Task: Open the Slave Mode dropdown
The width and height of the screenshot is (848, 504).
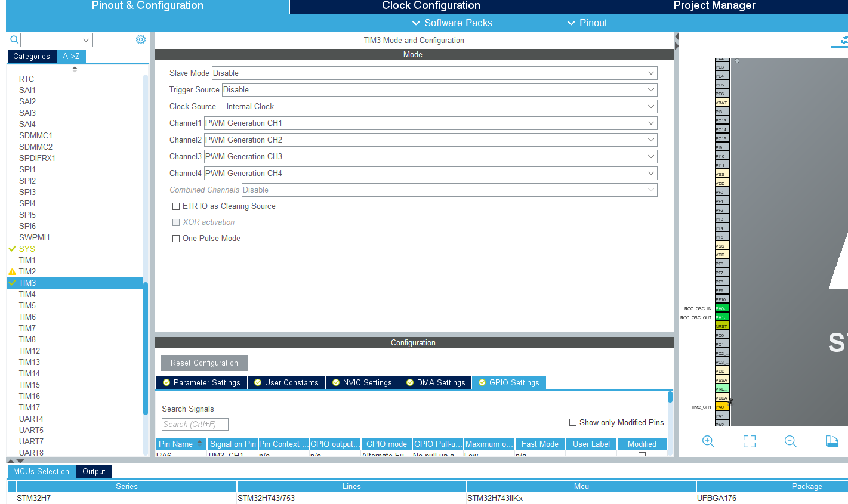Action: tap(434, 73)
